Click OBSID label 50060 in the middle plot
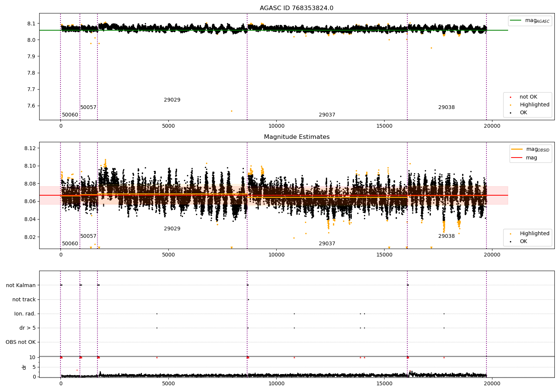This screenshot has width=560, height=392. tap(70, 244)
